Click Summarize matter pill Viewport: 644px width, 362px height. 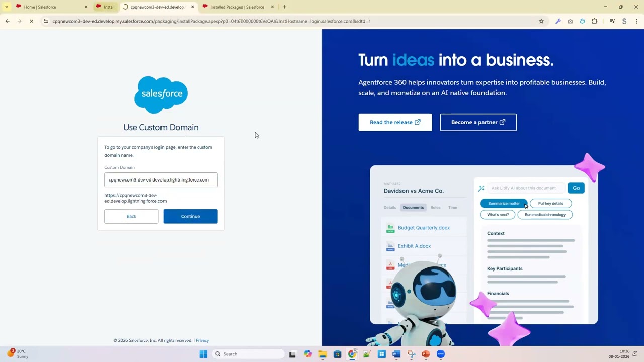(504, 203)
